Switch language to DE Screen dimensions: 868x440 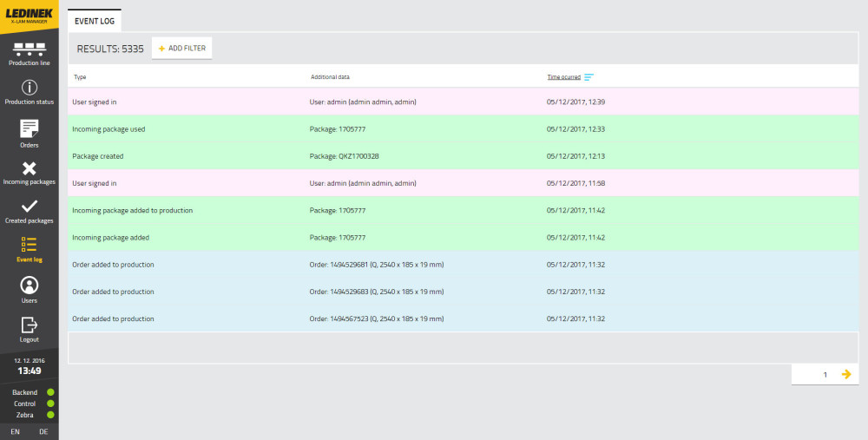(43, 431)
